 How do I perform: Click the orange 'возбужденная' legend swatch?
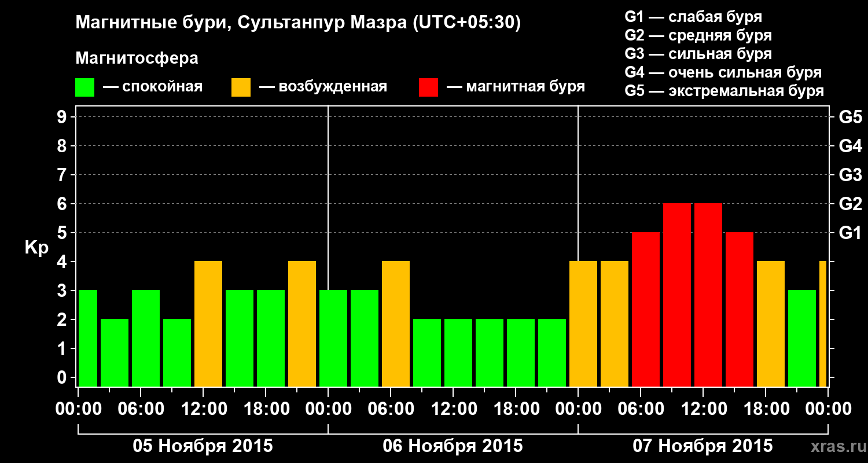pos(241,87)
